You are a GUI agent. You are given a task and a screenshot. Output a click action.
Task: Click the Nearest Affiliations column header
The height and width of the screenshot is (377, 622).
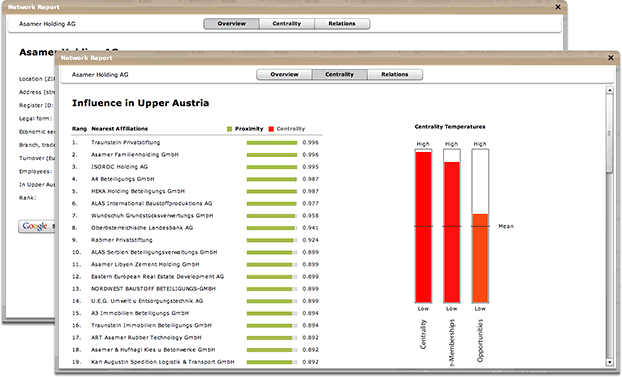pyautogui.click(x=119, y=129)
